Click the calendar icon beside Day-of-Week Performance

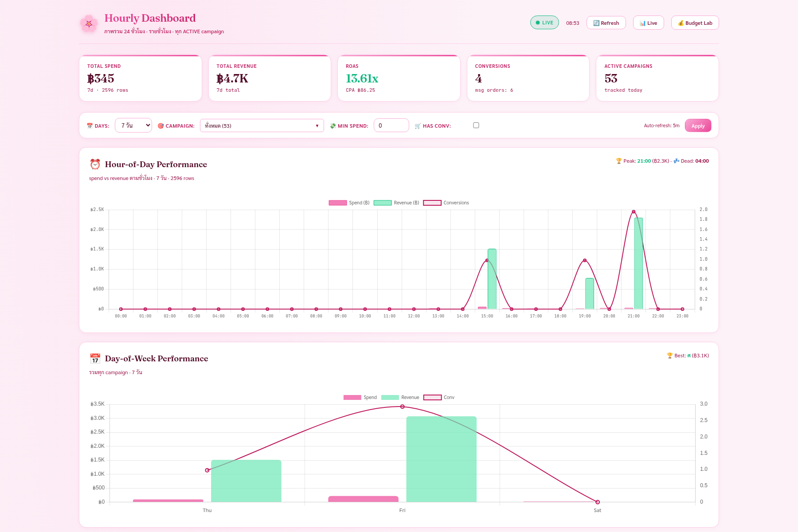[x=95, y=359]
